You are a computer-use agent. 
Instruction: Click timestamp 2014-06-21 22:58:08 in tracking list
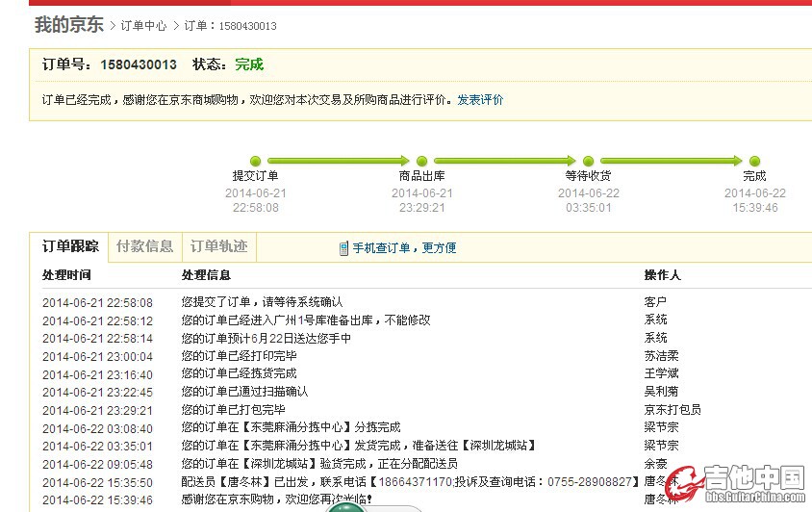tap(97, 302)
